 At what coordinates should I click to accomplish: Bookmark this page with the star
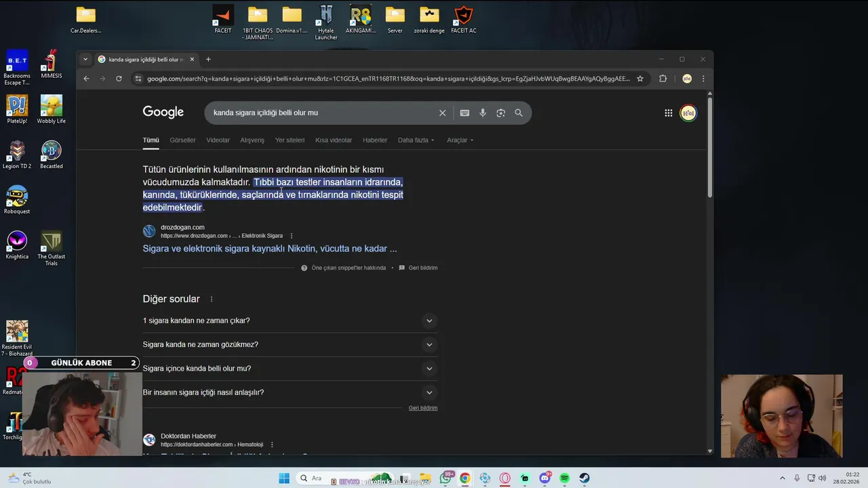[x=639, y=79]
